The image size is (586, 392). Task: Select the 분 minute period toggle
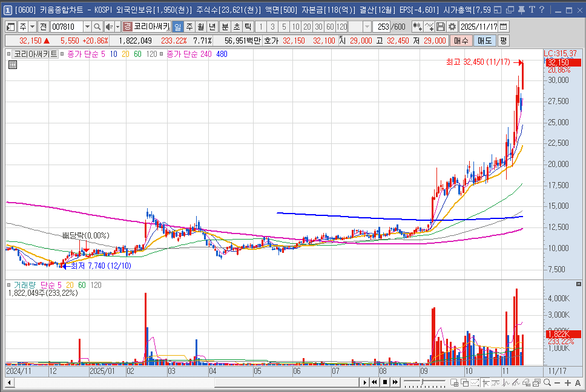[x=225, y=27]
